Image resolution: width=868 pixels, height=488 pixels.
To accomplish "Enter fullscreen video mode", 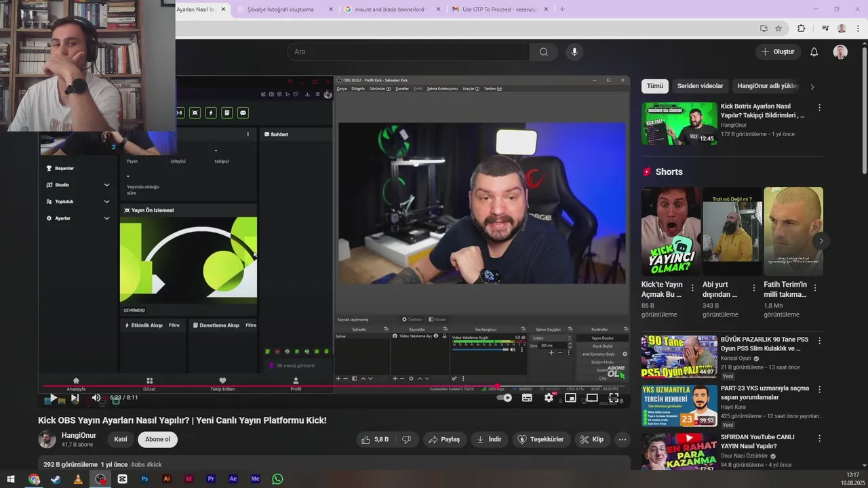I will point(614,398).
